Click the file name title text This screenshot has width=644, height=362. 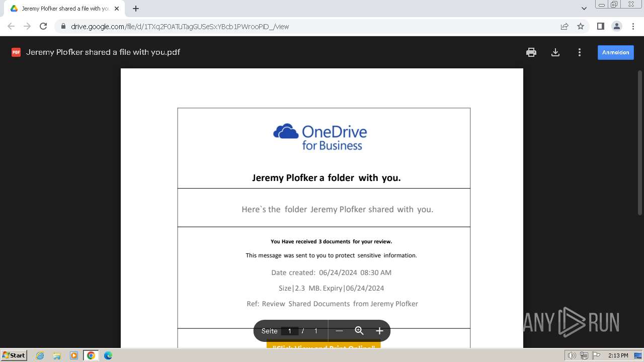pyautogui.click(x=103, y=52)
